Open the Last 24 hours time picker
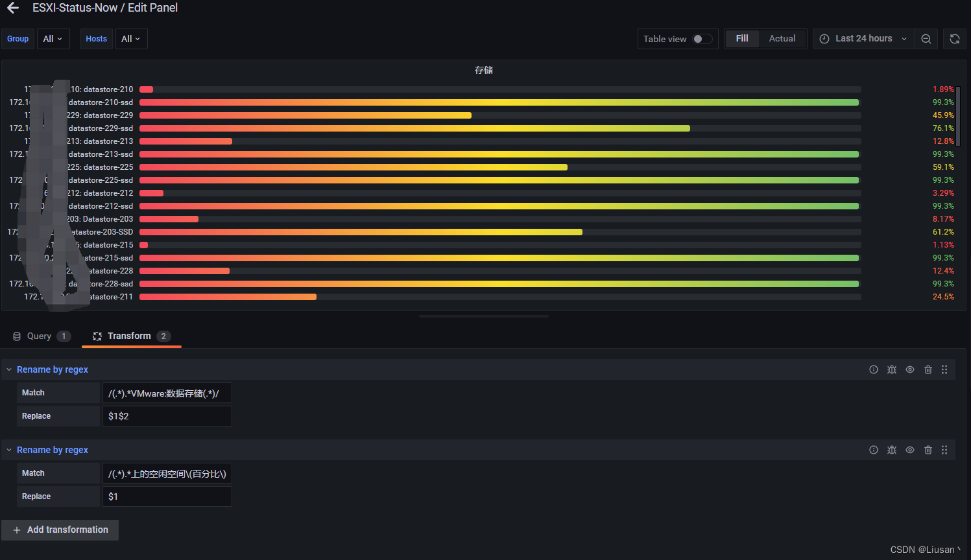Image resolution: width=971 pixels, height=560 pixels. tap(863, 39)
